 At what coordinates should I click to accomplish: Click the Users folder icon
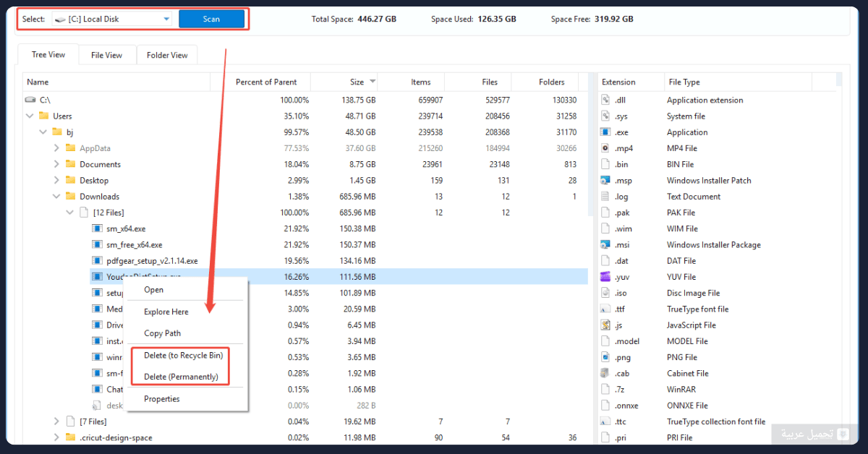(43, 116)
